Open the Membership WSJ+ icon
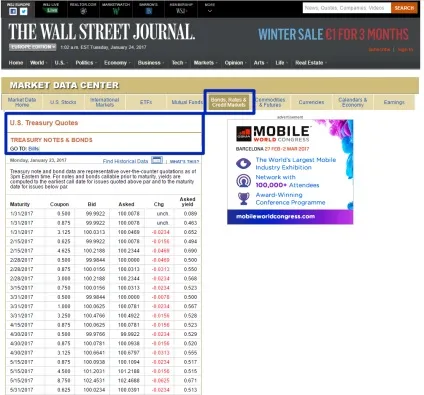 pyautogui.click(x=181, y=11)
